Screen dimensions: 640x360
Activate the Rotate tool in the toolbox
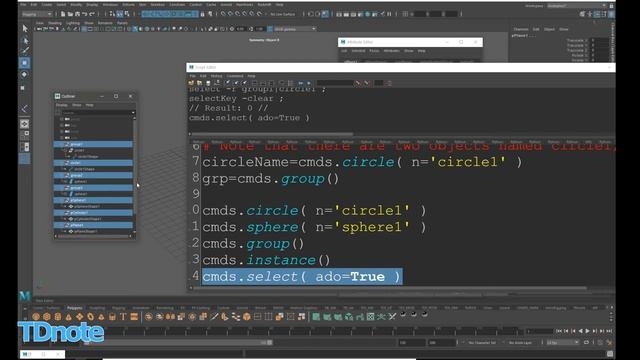pyautogui.click(x=24, y=75)
